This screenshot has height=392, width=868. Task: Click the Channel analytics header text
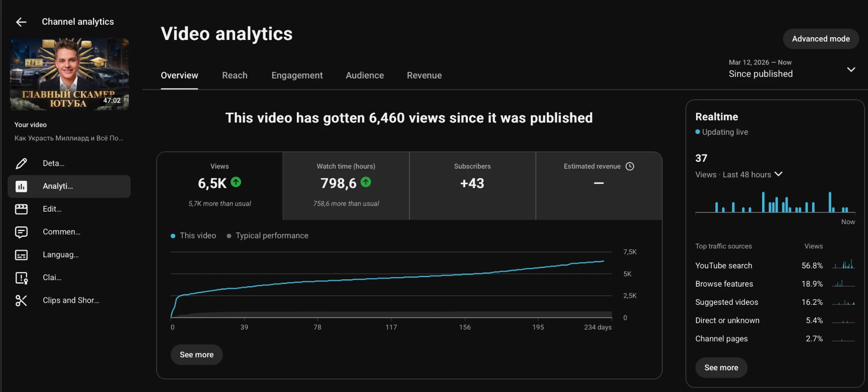pos(78,22)
